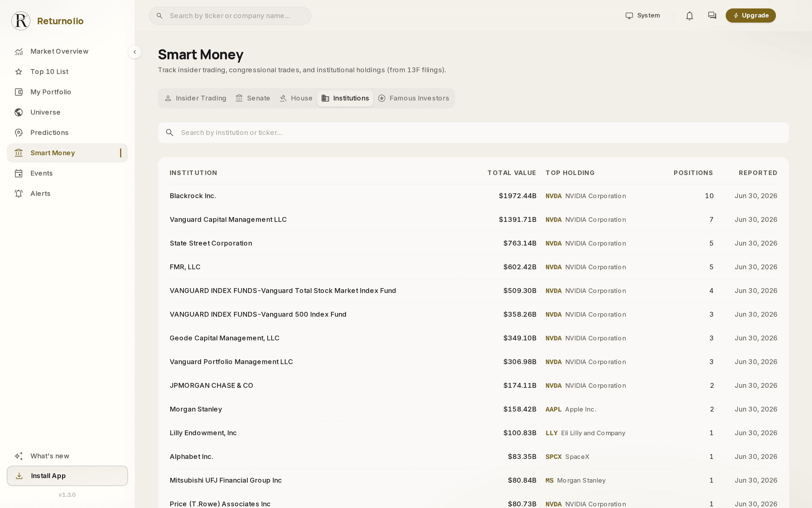Click the Install App download icon
Viewport: 812px width, 508px height.
[x=19, y=476]
